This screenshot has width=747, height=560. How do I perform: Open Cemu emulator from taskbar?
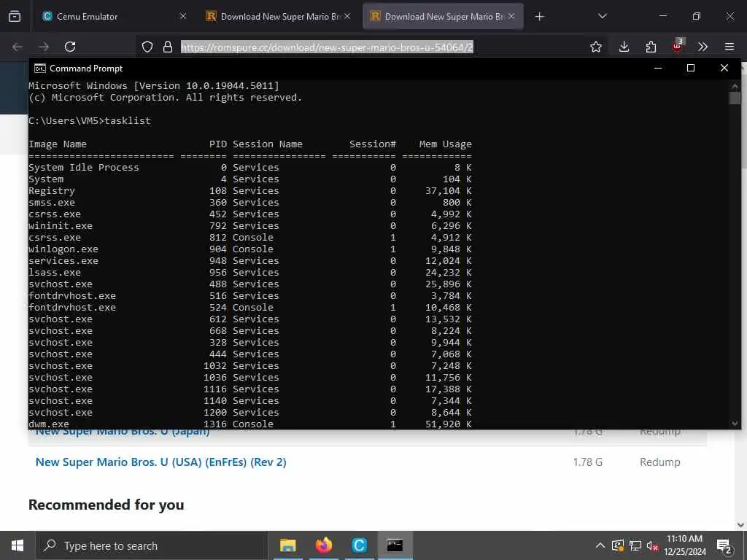pos(359,545)
